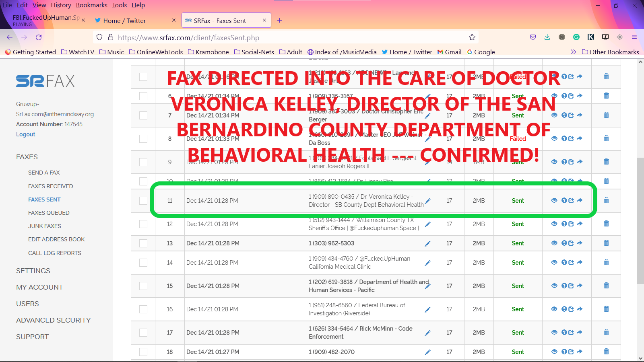
Task: Delete the Williamson County Sheriff's Office fax
Action: [x=606, y=224]
